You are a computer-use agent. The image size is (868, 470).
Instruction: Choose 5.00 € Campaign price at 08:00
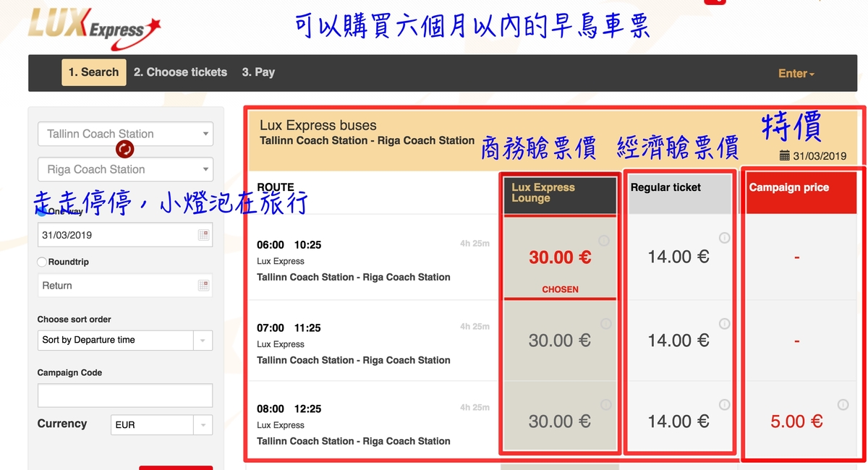tap(797, 422)
